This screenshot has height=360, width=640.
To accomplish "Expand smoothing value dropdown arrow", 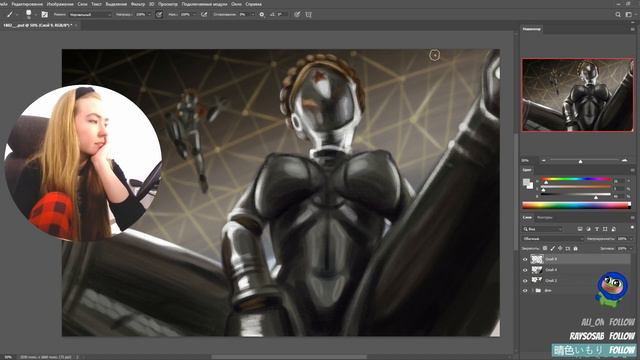I will pos(253,14).
